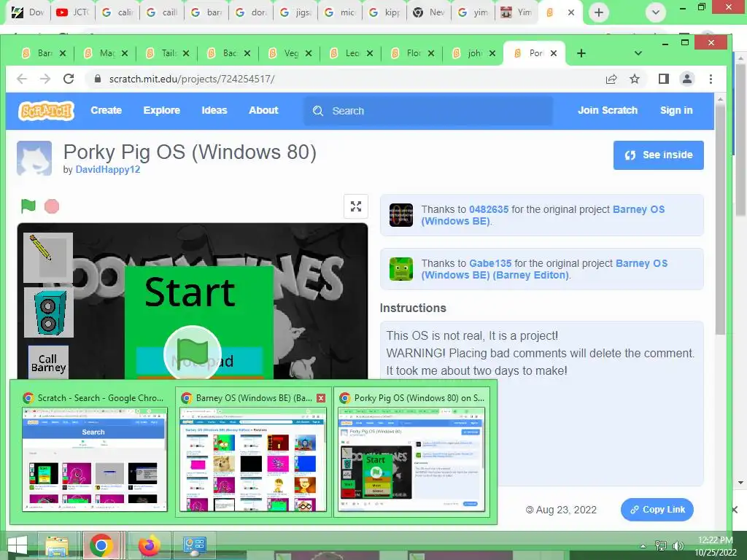Toggle the Chrome side panel icon
747x560 pixels.
(x=664, y=79)
